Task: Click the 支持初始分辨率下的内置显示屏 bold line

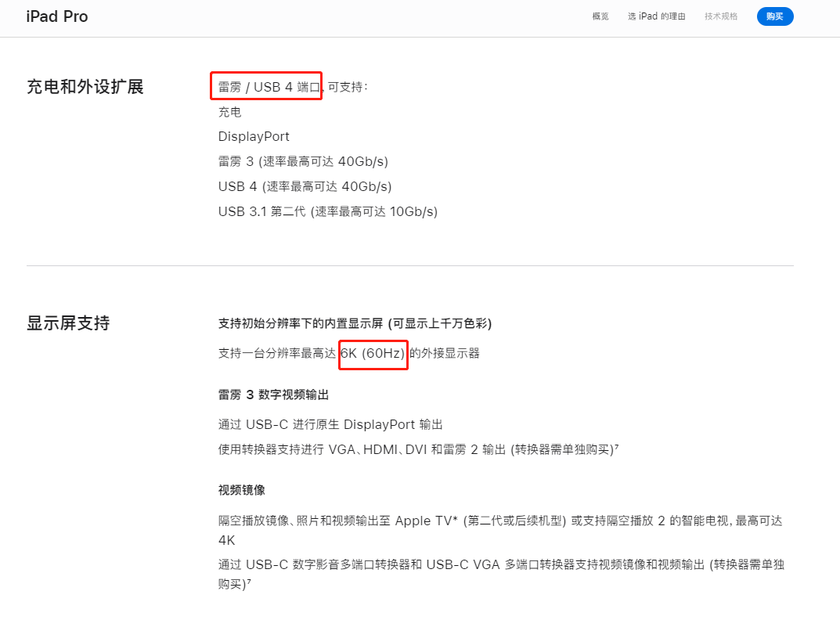Action: (x=355, y=323)
